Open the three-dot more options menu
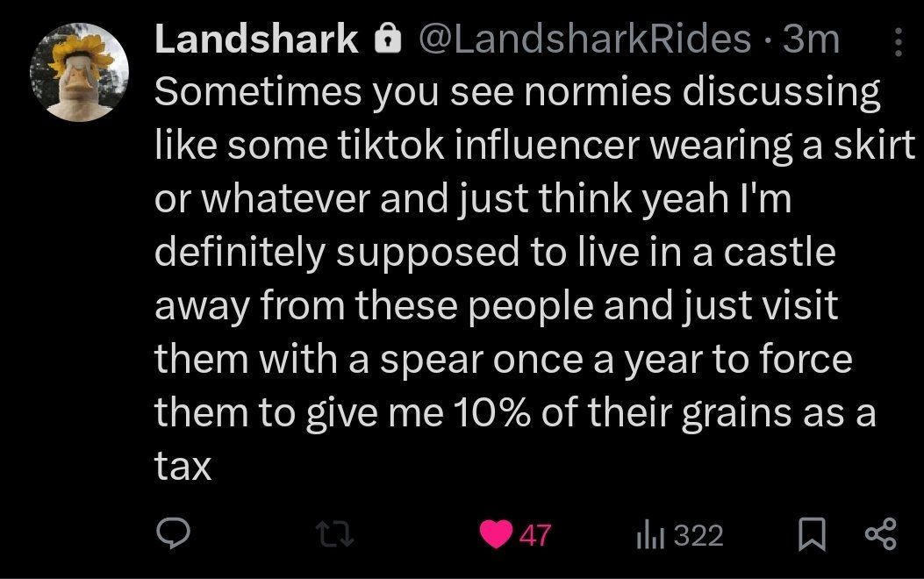 [898, 40]
